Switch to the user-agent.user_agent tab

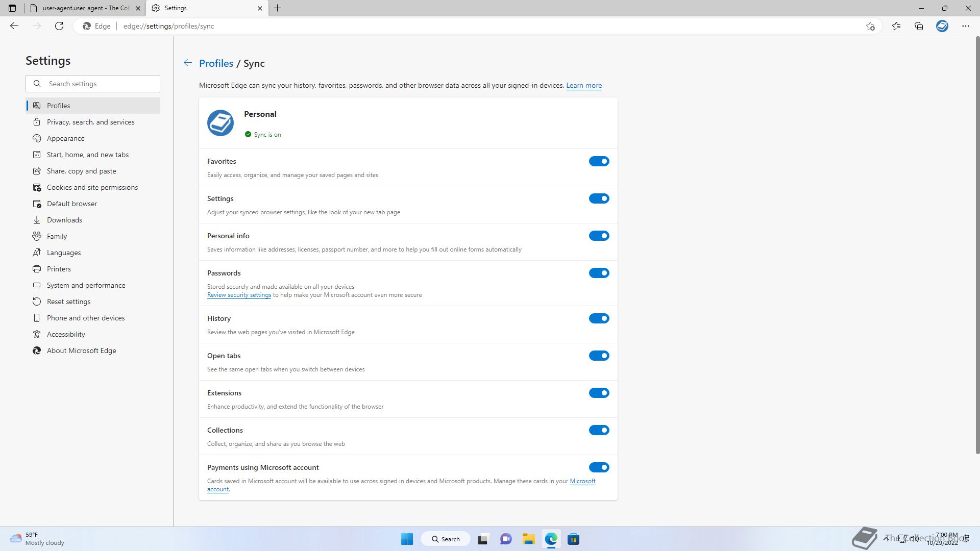tap(85, 8)
